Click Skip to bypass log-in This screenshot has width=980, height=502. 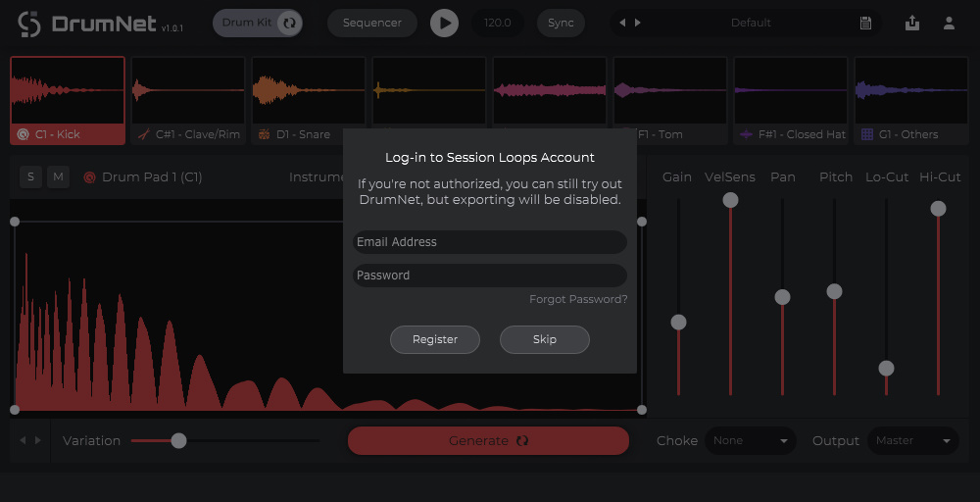(544, 339)
